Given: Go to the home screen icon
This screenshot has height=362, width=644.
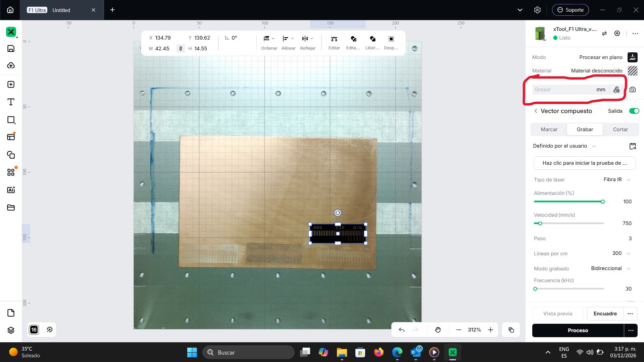Looking at the screenshot, I should click(10, 10).
